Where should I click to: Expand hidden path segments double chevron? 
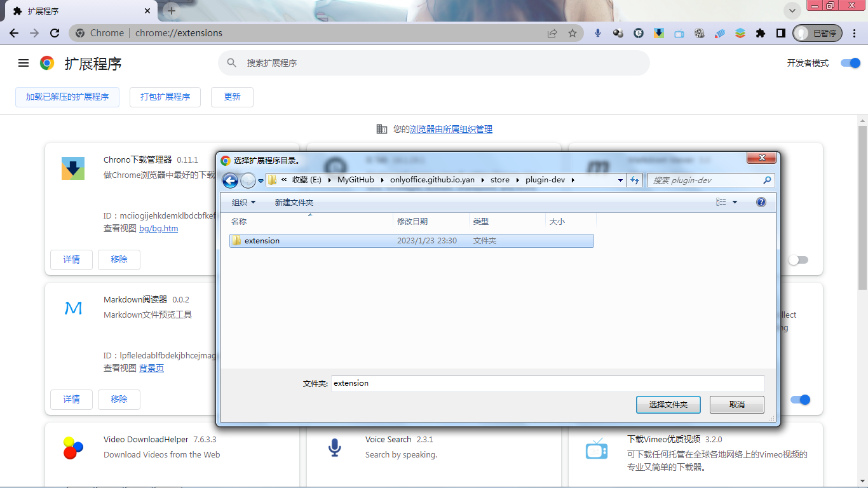click(x=284, y=180)
